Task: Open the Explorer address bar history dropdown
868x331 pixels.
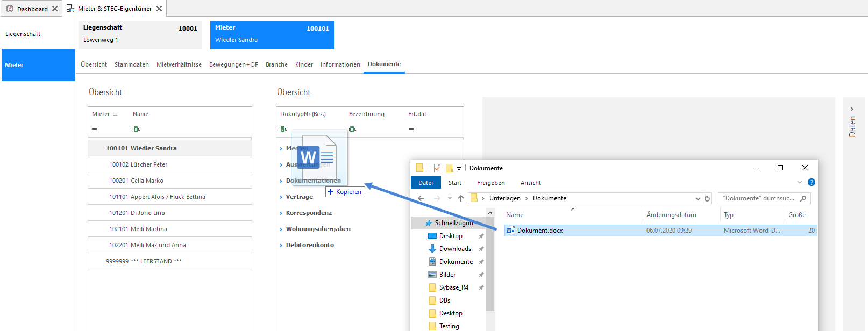Action: point(698,198)
